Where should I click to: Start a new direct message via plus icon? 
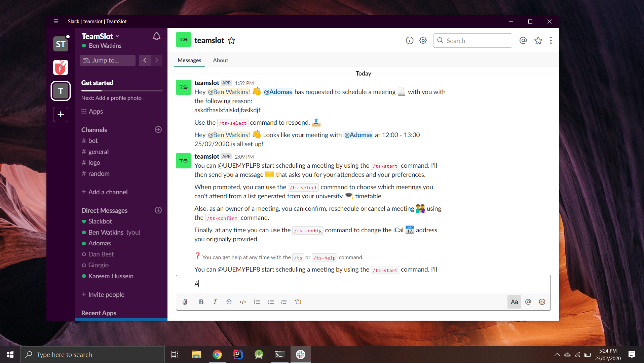point(158,210)
